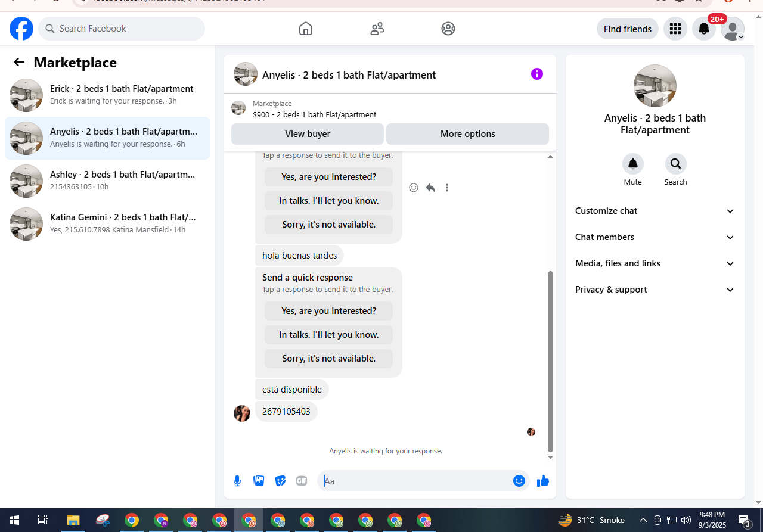
Task: Send a thumbs-up like
Action: pos(543,481)
